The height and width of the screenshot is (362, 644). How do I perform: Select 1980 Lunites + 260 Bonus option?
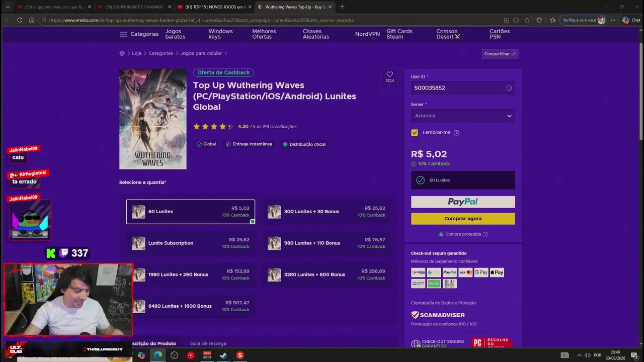[x=191, y=275]
